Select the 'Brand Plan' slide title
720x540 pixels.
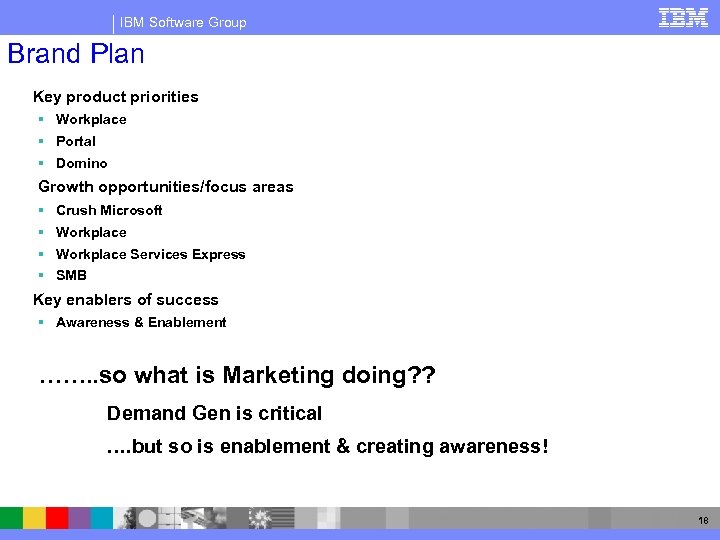click(76, 54)
